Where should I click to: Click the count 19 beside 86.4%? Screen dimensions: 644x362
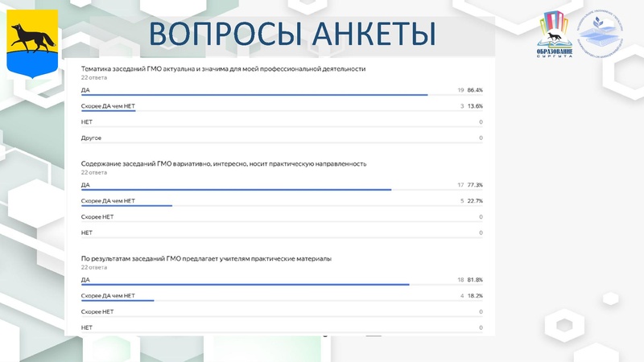coord(460,90)
